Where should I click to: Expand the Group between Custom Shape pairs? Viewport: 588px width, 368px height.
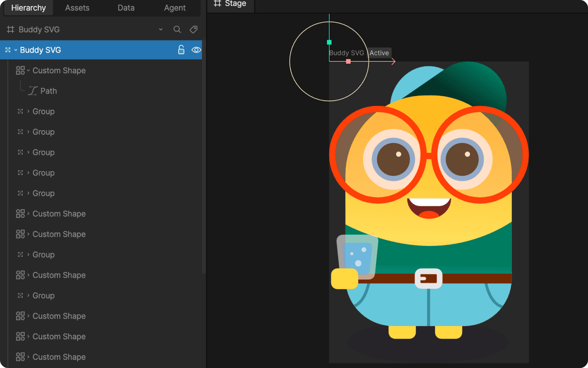point(28,254)
